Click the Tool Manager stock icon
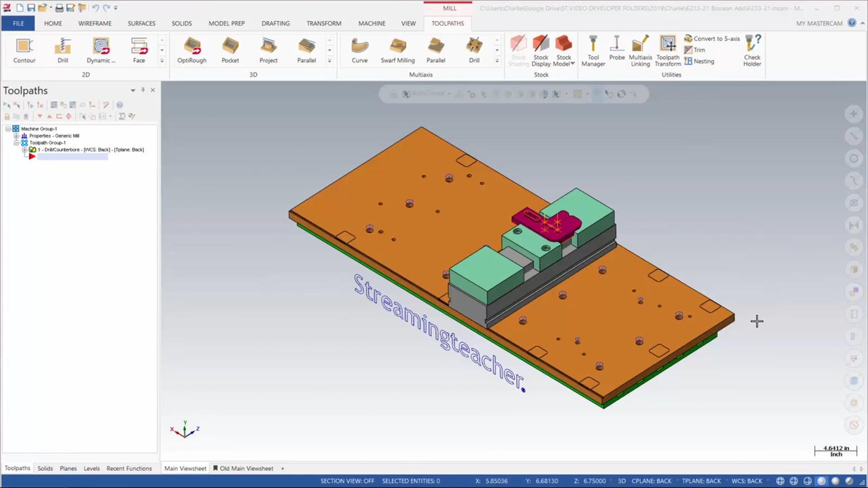The width and height of the screenshot is (868, 488). click(593, 51)
